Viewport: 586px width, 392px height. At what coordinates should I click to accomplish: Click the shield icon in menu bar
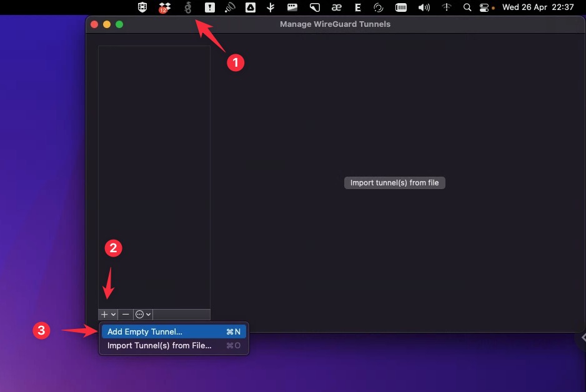[x=142, y=7]
